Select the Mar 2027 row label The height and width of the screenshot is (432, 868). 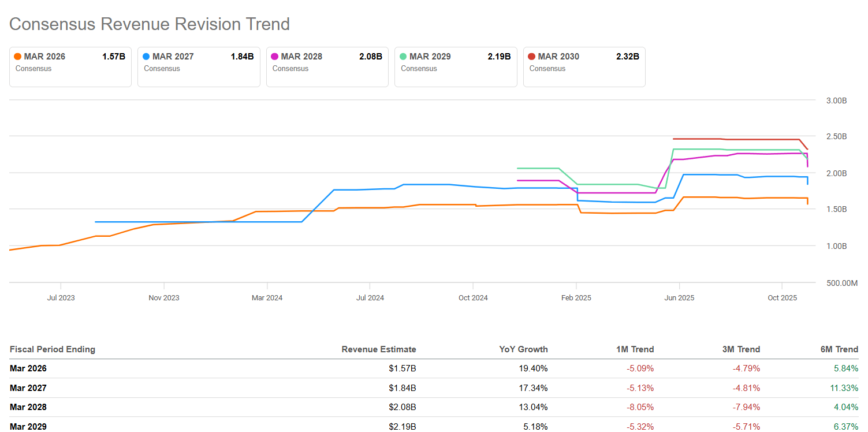point(28,388)
